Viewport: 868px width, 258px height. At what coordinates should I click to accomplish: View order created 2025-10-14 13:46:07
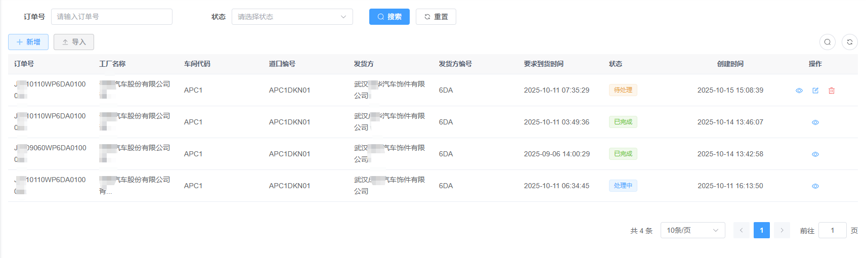(x=815, y=122)
